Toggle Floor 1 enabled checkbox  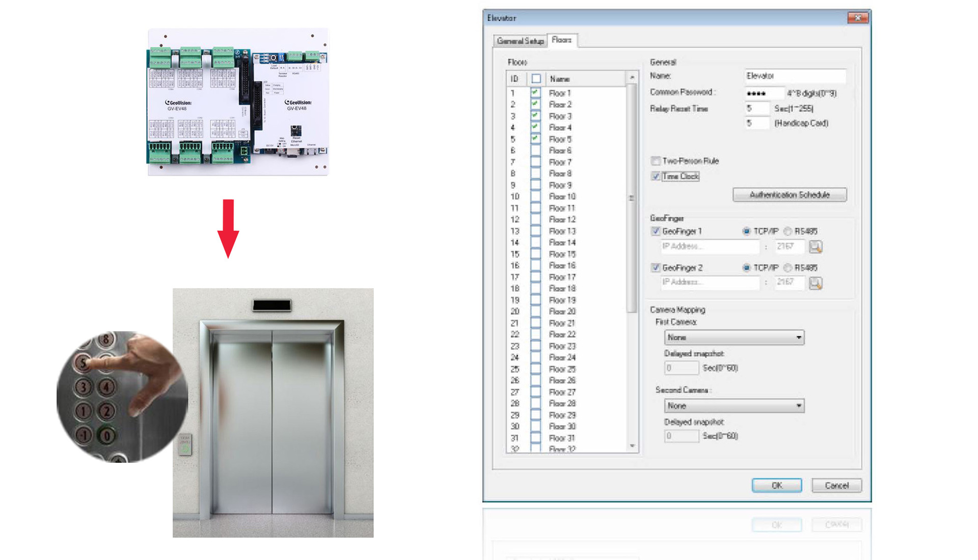point(537,93)
